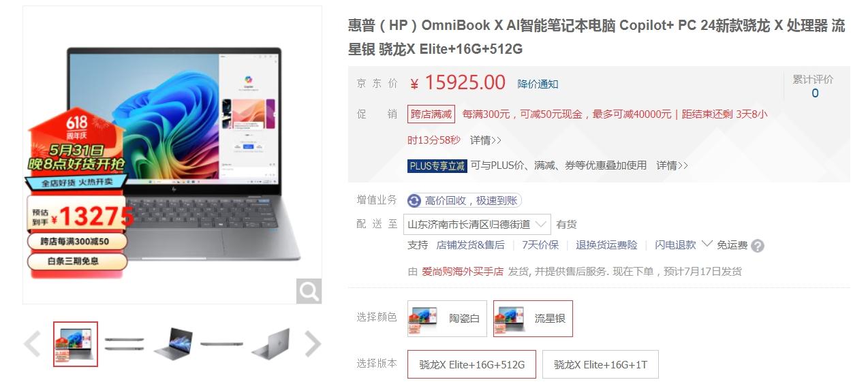Click the 高价回收 recycle icon
The image size is (868, 382).
(x=414, y=200)
